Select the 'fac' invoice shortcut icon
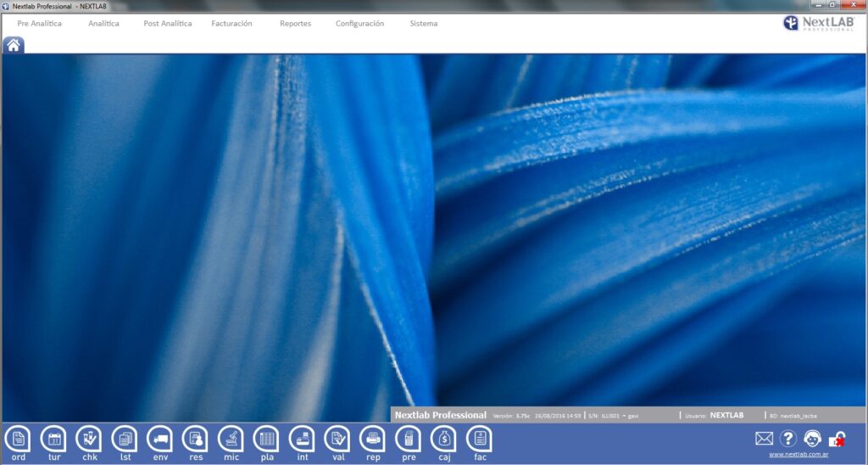This screenshot has width=868, height=465. [479, 440]
